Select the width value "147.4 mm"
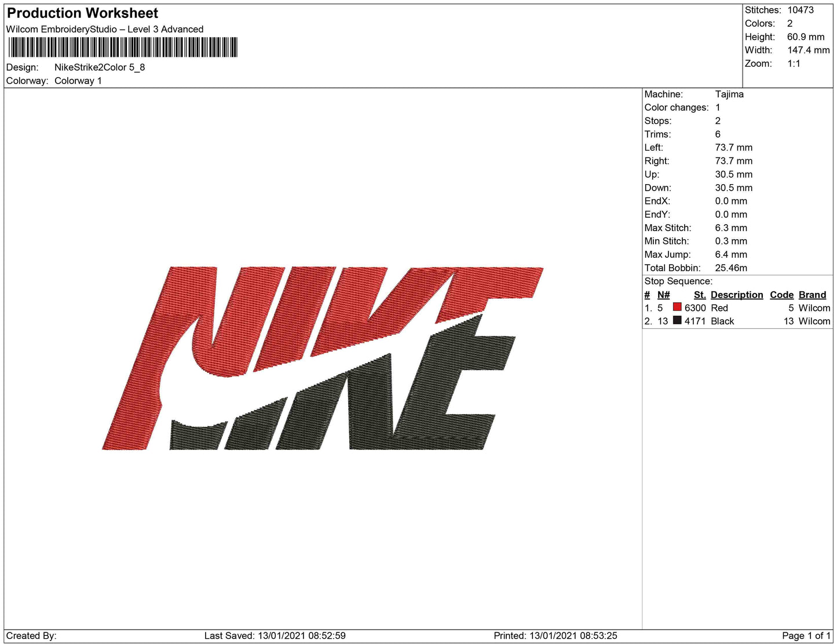Viewport: 837px width, 644px height. pyautogui.click(x=809, y=50)
